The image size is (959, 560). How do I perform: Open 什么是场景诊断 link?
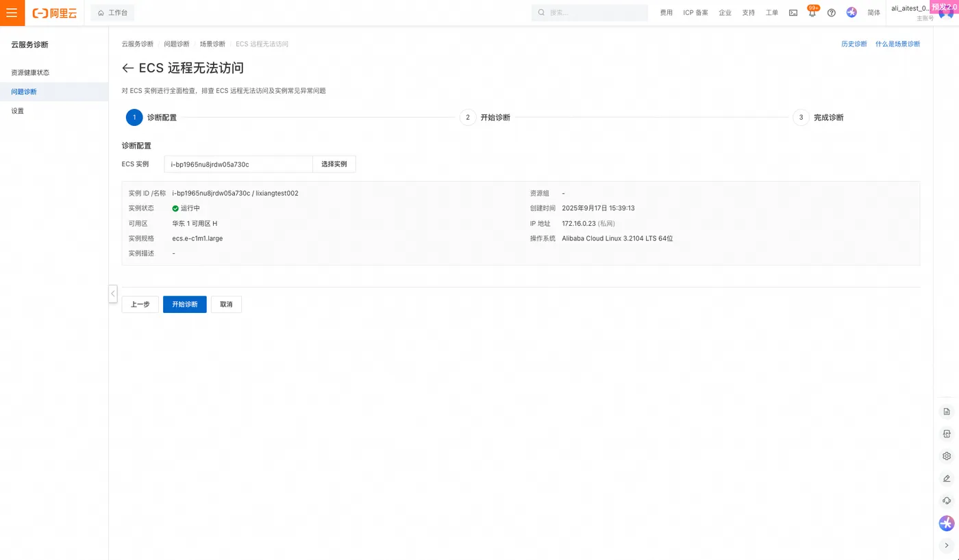tap(897, 44)
